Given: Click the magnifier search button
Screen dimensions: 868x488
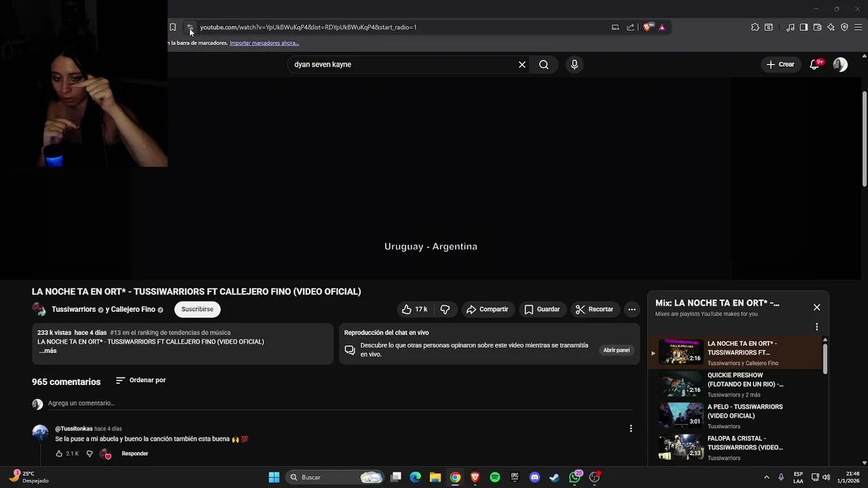Looking at the screenshot, I should 544,64.
